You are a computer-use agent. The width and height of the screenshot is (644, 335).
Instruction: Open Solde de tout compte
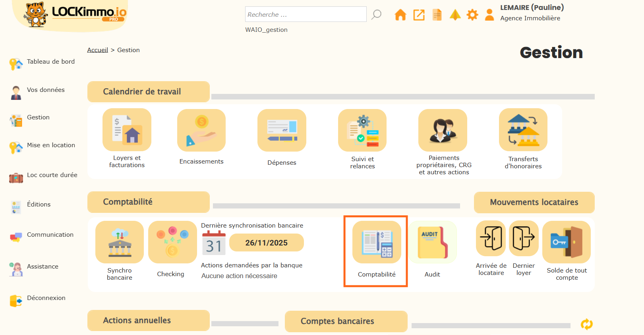tap(567, 242)
